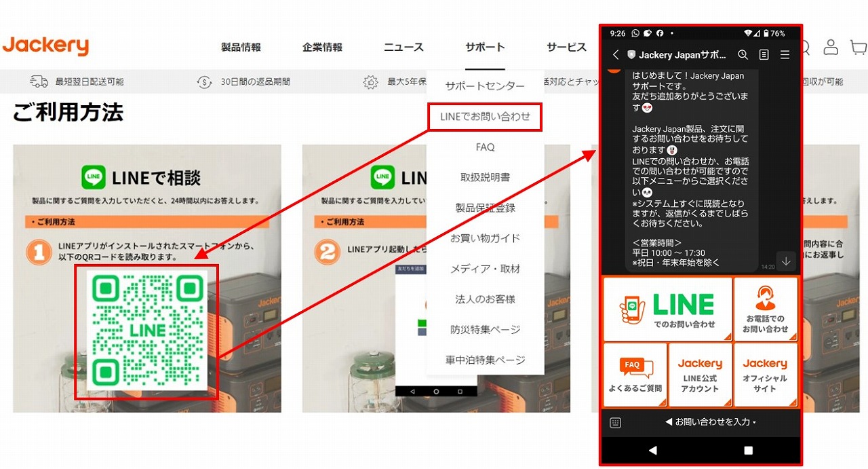Image resolution: width=868 pixels, height=469 pixels.
Task: Click the 30-day return yen icon
Action: [x=204, y=82]
